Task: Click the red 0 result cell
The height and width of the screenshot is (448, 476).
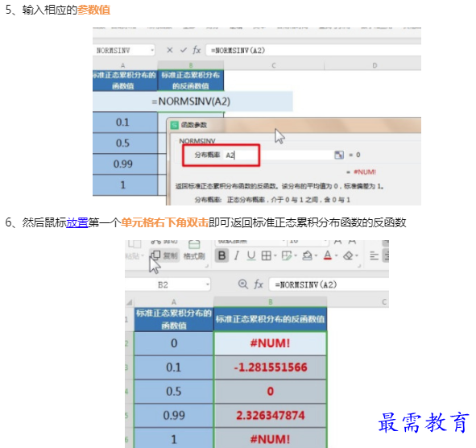Action: (x=270, y=392)
